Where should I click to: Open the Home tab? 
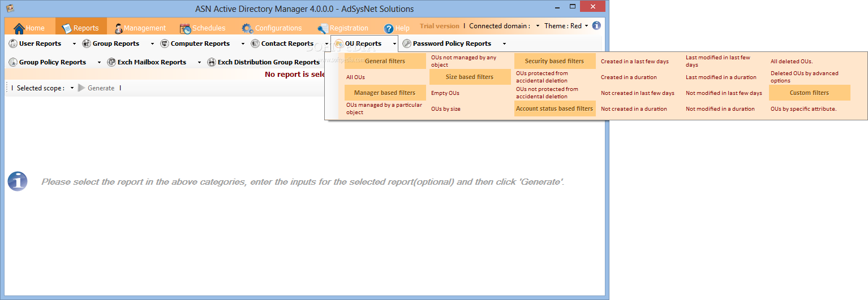(x=30, y=28)
